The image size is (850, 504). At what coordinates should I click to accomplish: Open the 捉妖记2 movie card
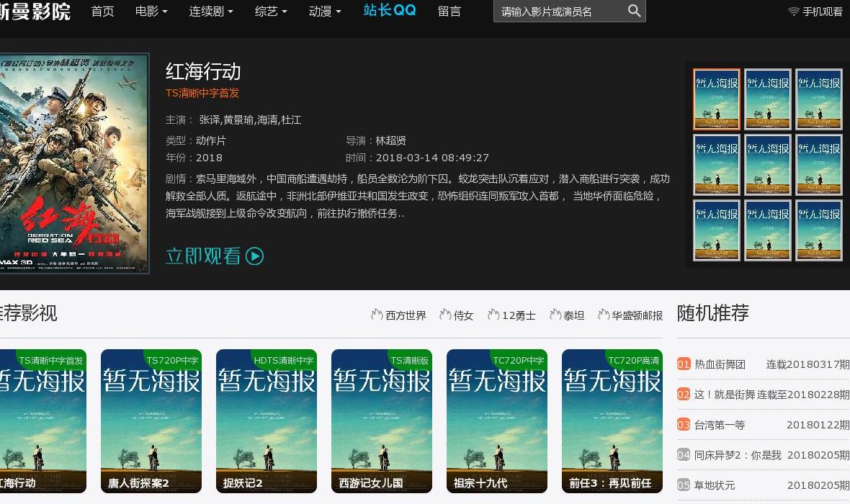point(267,421)
